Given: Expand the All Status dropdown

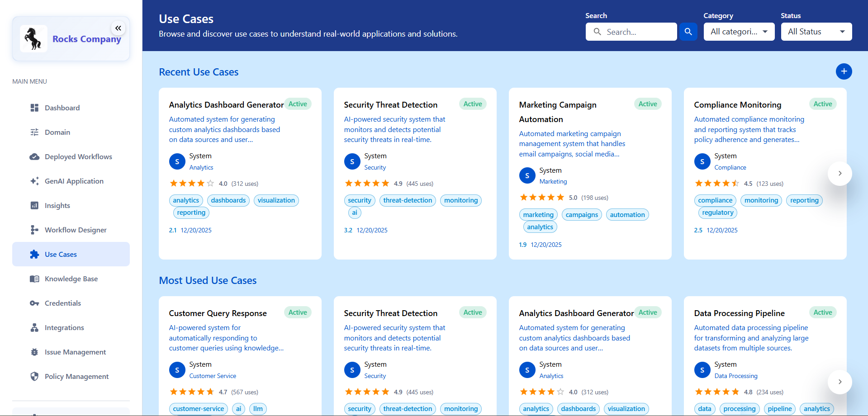Looking at the screenshot, I should pyautogui.click(x=816, y=32).
